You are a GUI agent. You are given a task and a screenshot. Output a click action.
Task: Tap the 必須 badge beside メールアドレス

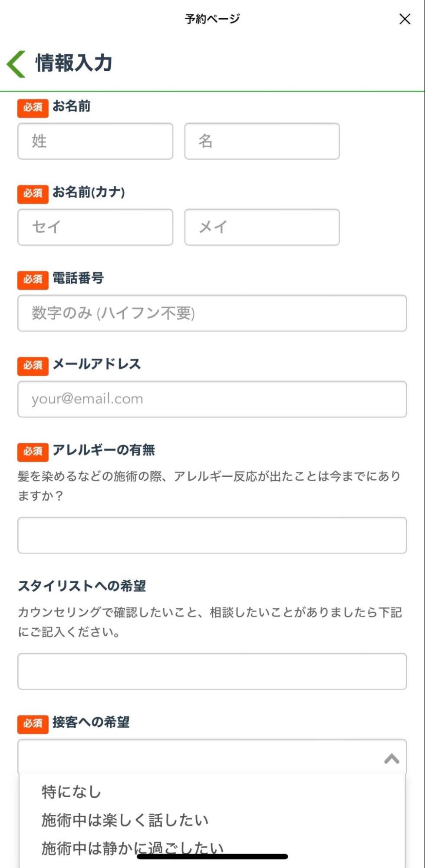33,366
